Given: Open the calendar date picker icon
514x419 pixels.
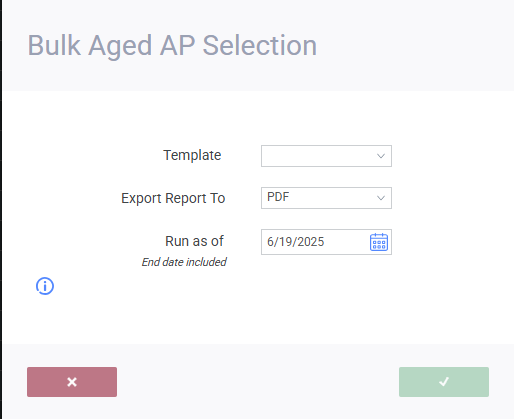Looking at the screenshot, I should click(x=379, y=242).
